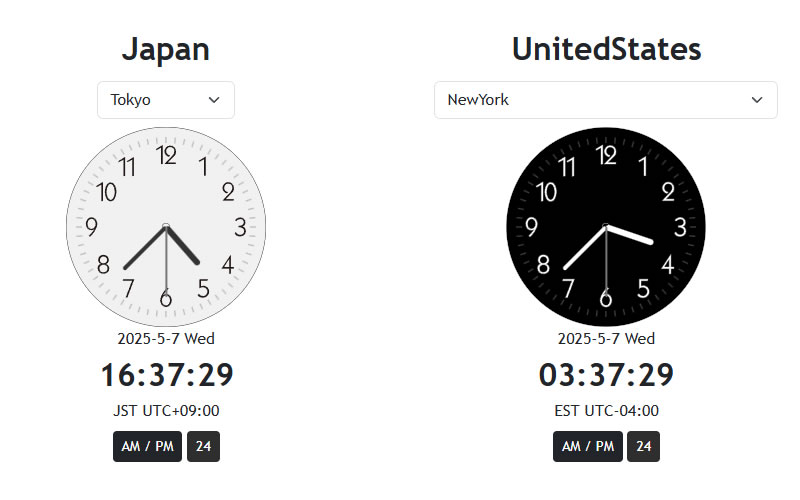Image resolution: width=800 pixels, height=500 pixels.
Task: Select the 03:37:29 digital time
Action: point(606,375)
